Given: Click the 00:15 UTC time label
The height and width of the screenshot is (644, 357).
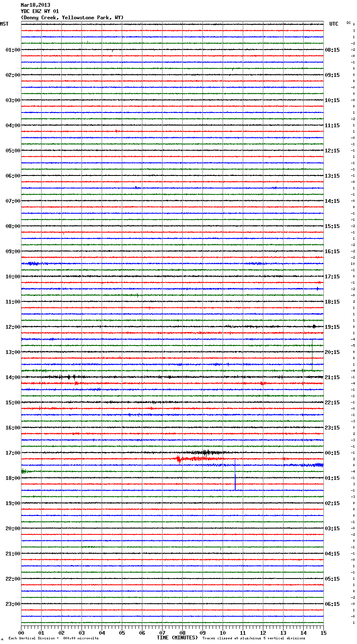Looking at the screenshot, I should click(x=332, y=453).
